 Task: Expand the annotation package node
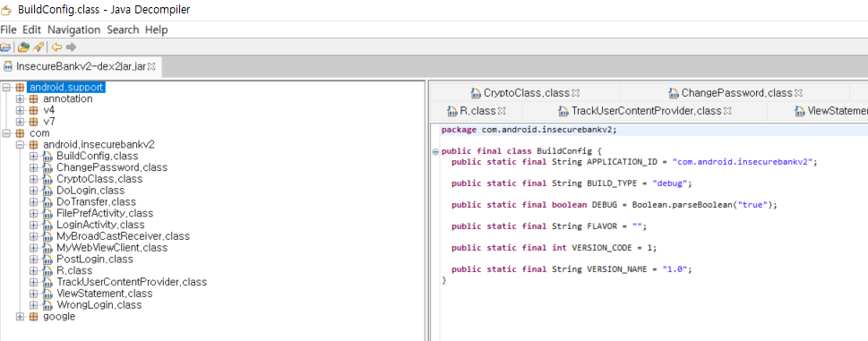(21, 99)
